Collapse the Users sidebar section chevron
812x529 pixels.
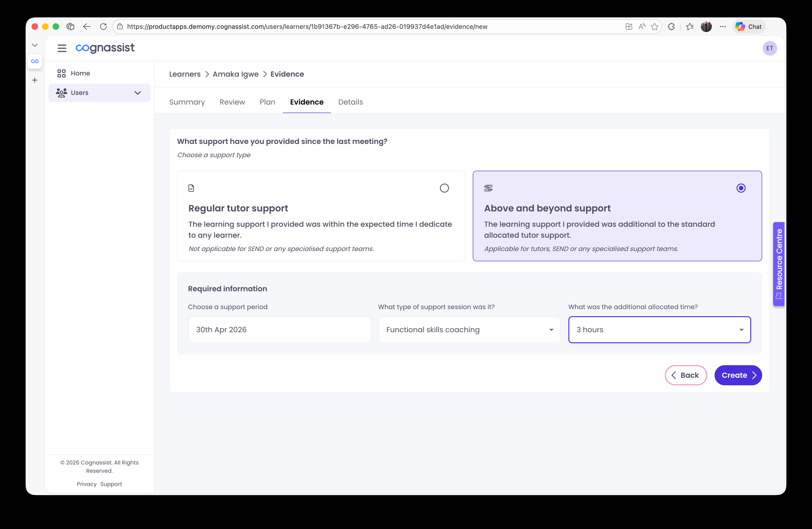138,92
